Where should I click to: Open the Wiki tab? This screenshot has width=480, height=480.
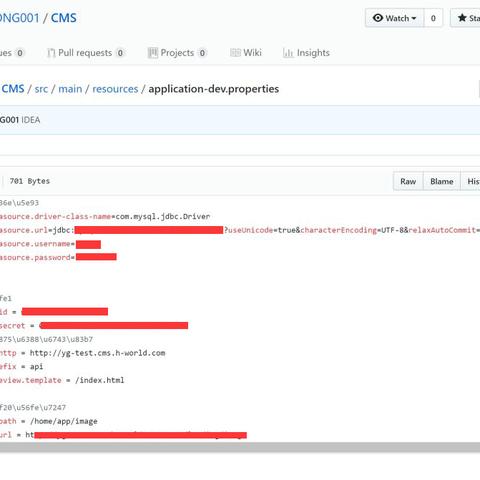click(246, 53)
